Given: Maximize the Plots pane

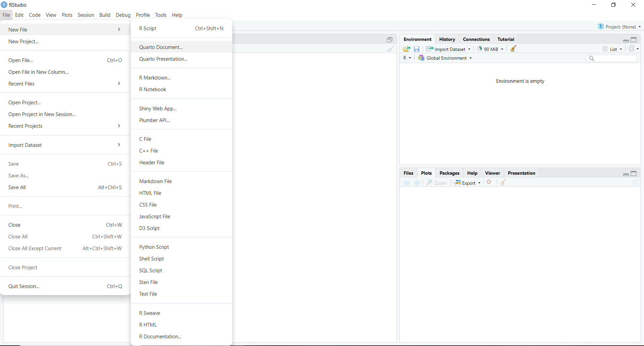Looking at the screenshot, I should click(x=634, y=173).
